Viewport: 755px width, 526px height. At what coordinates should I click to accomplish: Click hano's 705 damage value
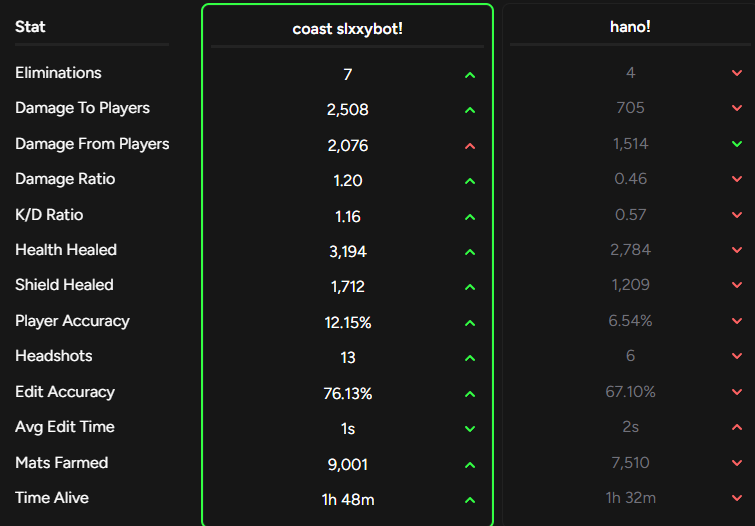[630, 108]
